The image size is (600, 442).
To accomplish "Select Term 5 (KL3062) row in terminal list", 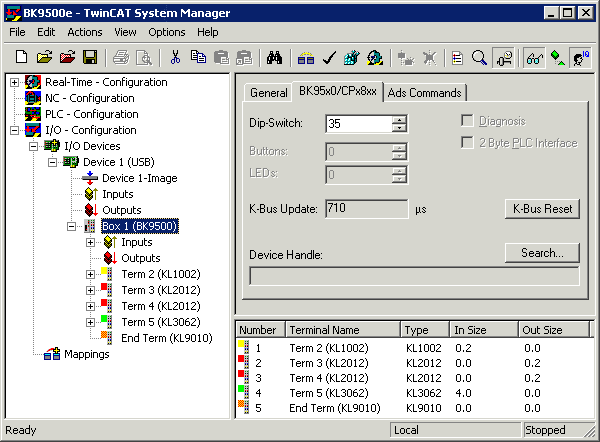I will click(415, 393).
